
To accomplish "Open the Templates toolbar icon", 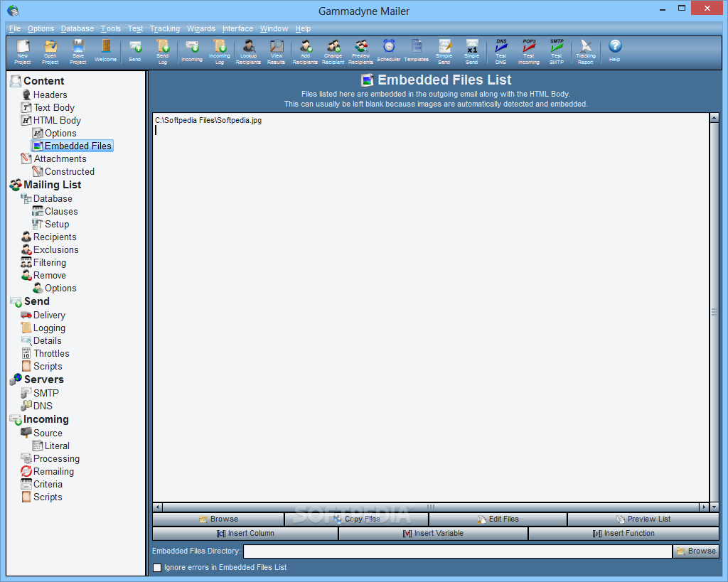I will click(417, 51).
